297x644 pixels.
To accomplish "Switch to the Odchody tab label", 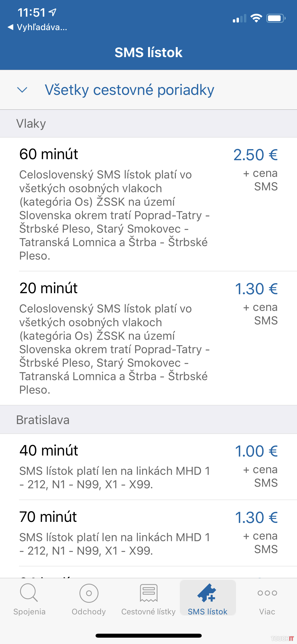I will [x=89, y=612].
